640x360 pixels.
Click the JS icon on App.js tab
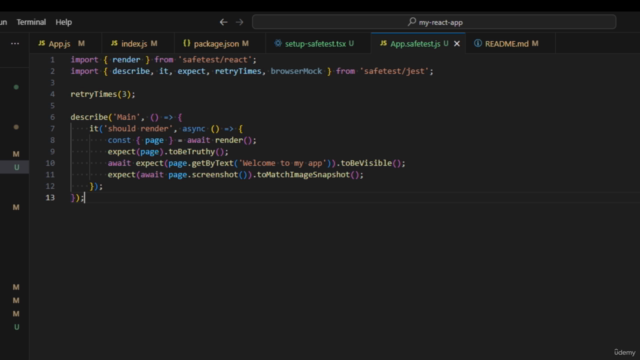tap(42, 43)
